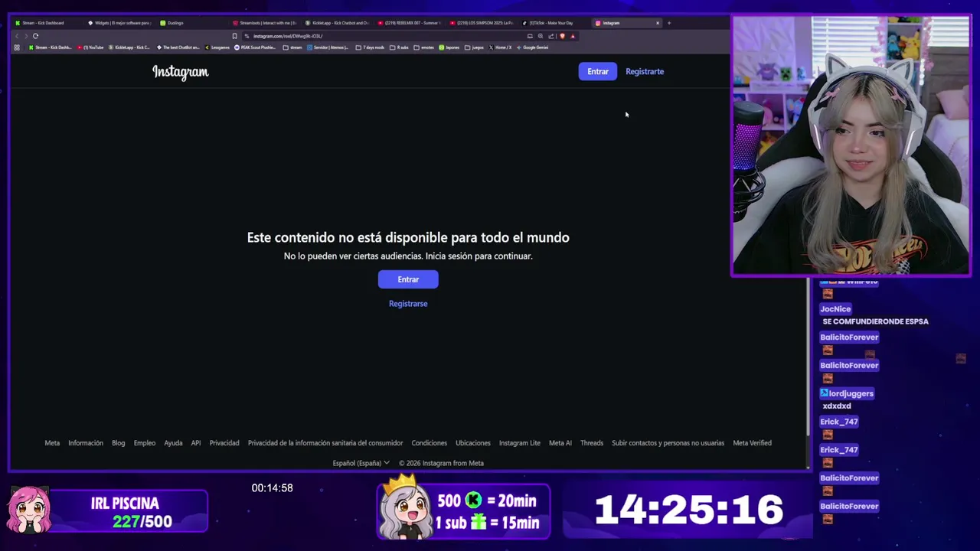
Task: Click the Instagram logo in the header
Action: click(x=180, y=72)
